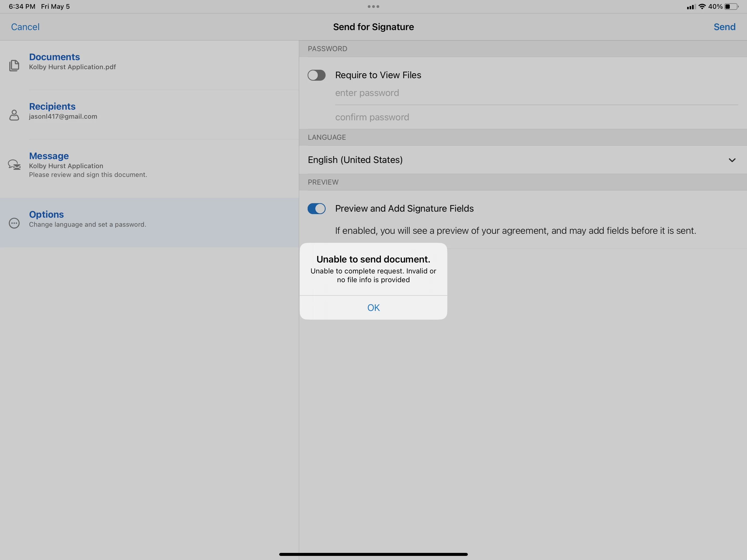
Task: Select the Recipients section
Action: click(x=52, y=106)
